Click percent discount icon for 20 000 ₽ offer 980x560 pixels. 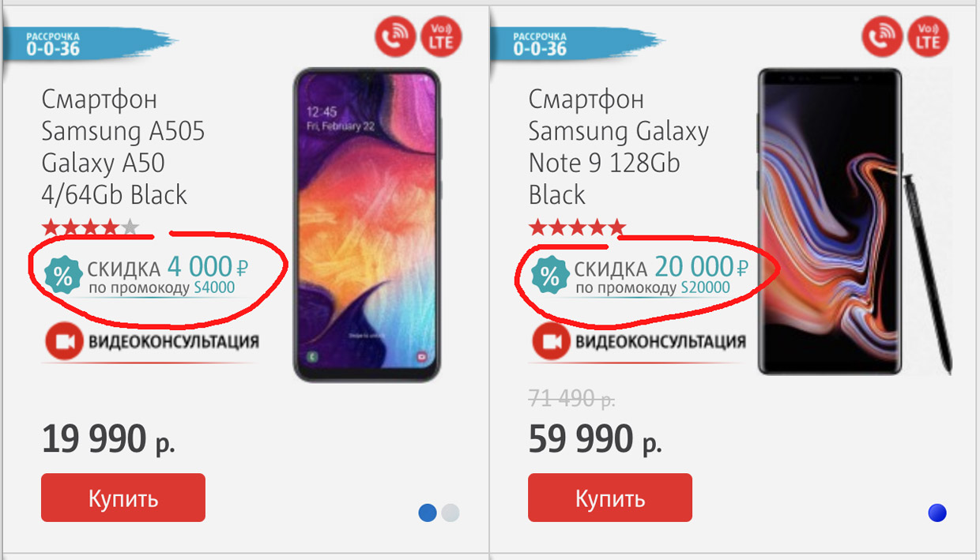(x=550, y=276)
